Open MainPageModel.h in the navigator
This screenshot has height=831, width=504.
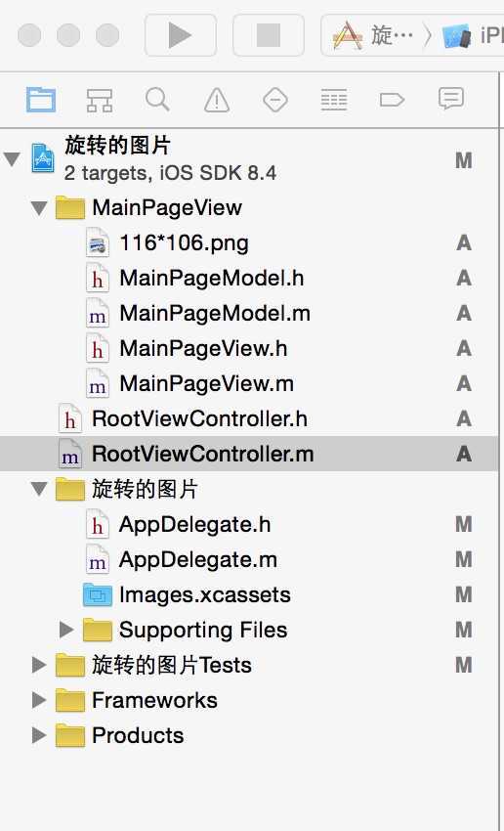(249, 279)
